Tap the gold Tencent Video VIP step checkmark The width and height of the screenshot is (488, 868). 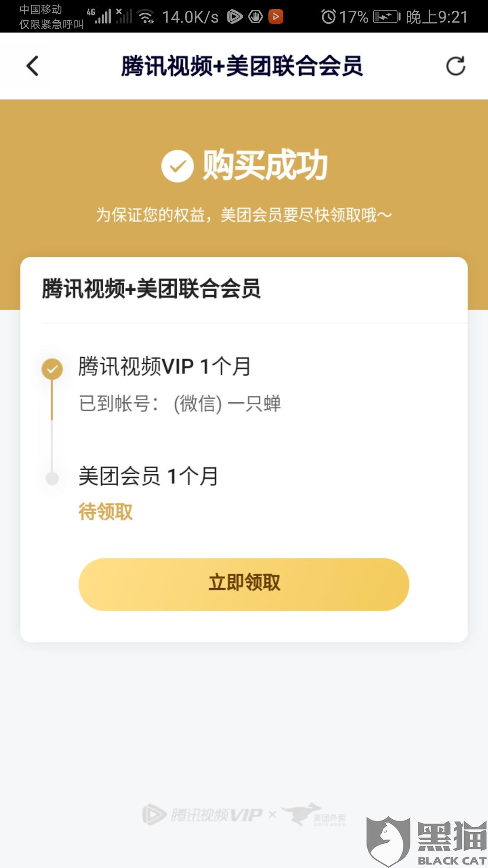[x=52, y=369]
